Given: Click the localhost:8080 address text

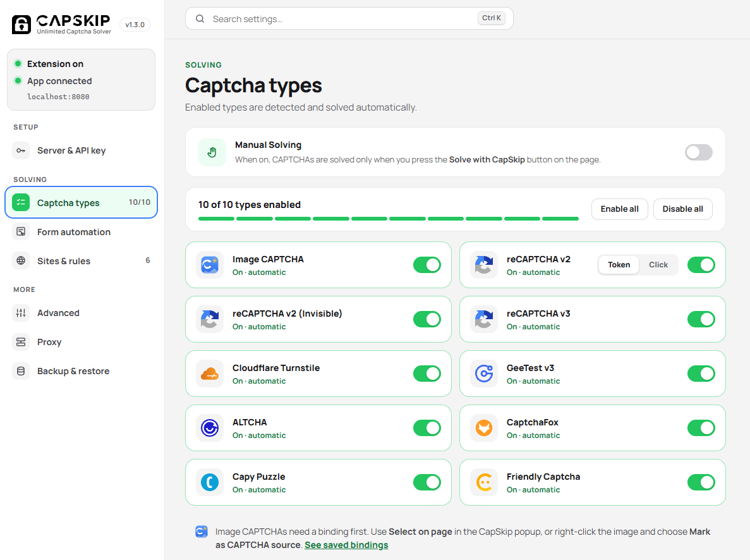Looking at the screenshot, I should [58, 97].
